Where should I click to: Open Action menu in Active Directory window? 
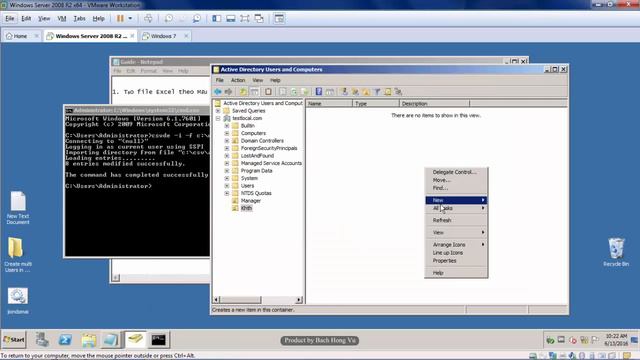point(238,80)
